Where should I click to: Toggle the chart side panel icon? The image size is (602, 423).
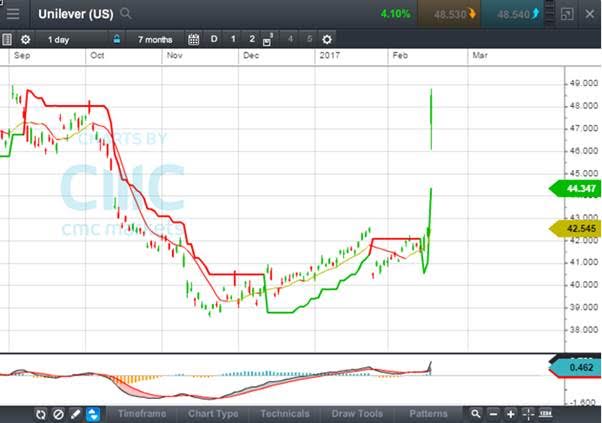coord(7,39)
